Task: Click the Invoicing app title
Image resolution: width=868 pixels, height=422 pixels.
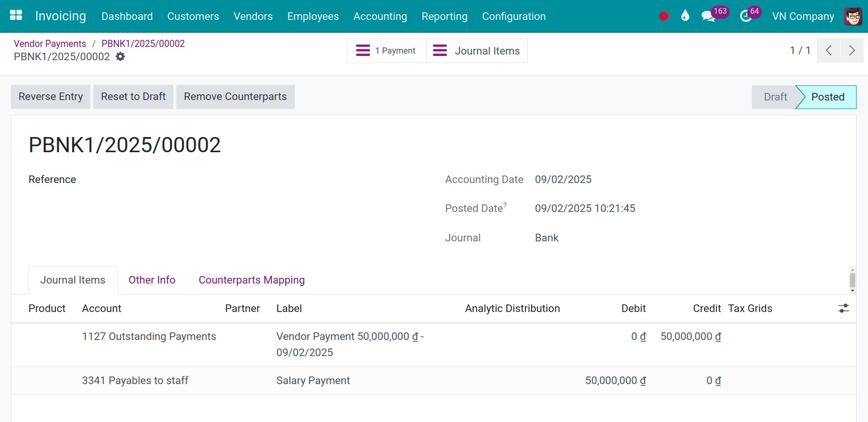Action: click(x=61, y=16)
